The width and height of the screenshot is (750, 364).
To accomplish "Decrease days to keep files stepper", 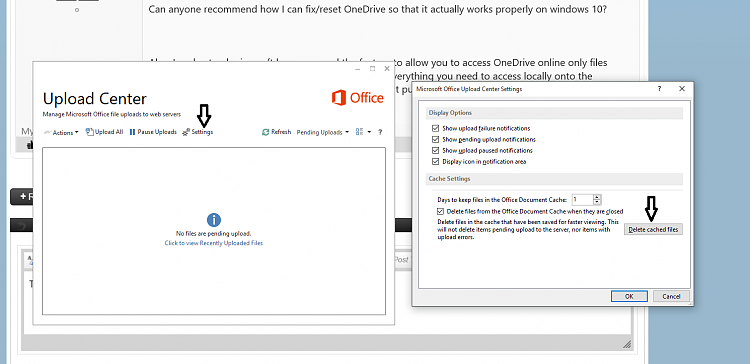I will tap(597, 202).
